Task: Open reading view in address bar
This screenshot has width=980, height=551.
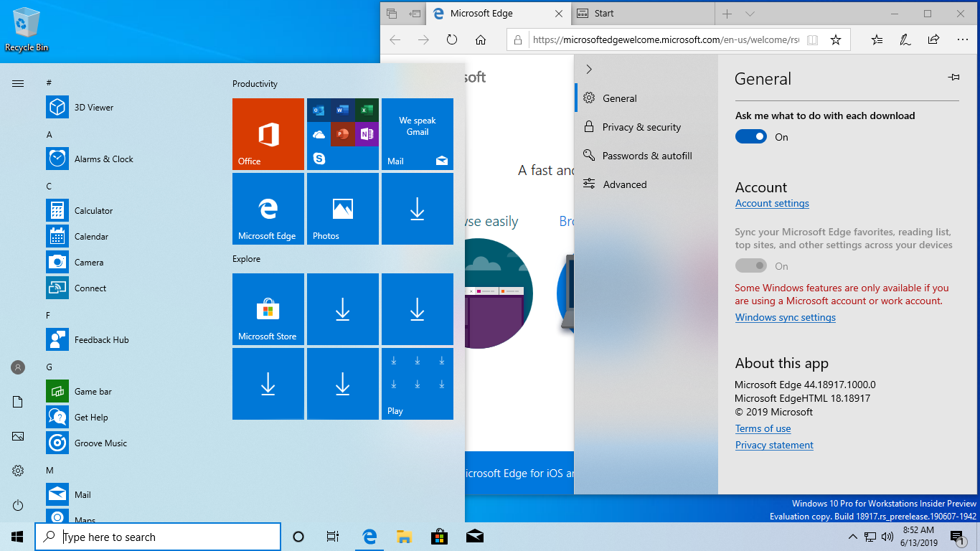Action: [x=812, y=40]
